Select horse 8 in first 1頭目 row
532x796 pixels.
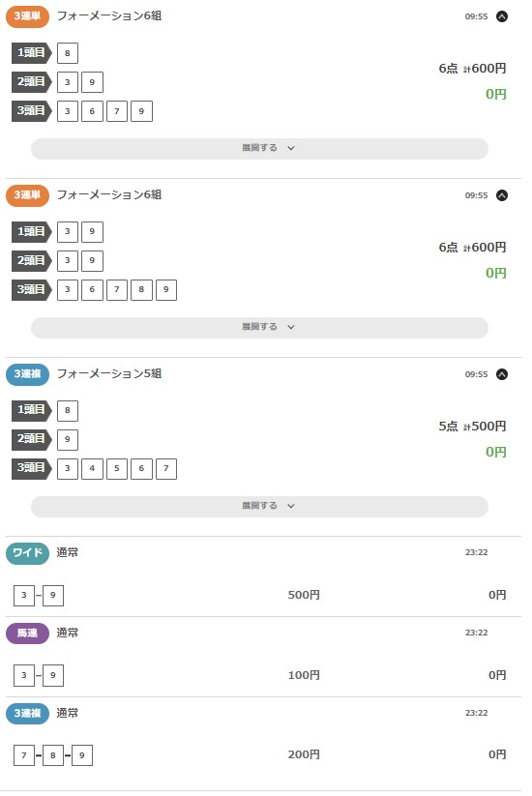pos(68,53)
